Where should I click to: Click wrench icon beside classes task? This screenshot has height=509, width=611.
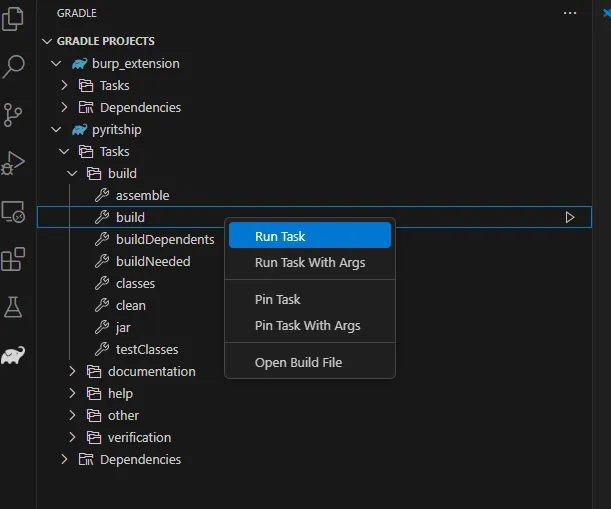(102, 283)
